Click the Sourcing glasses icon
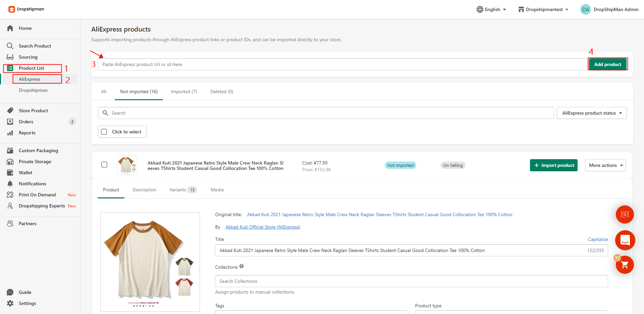 click(x=10, y=57)
